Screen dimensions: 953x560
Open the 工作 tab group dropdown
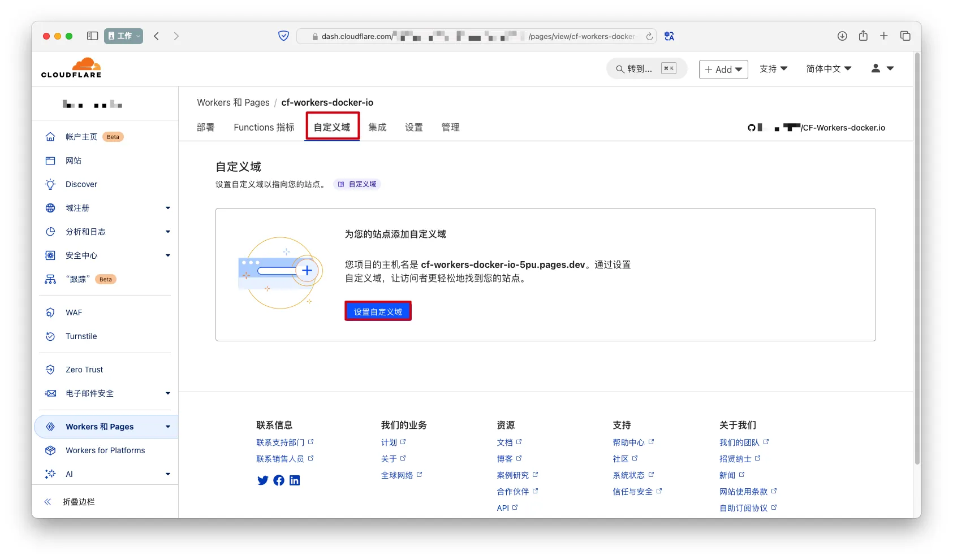point(123,36)
